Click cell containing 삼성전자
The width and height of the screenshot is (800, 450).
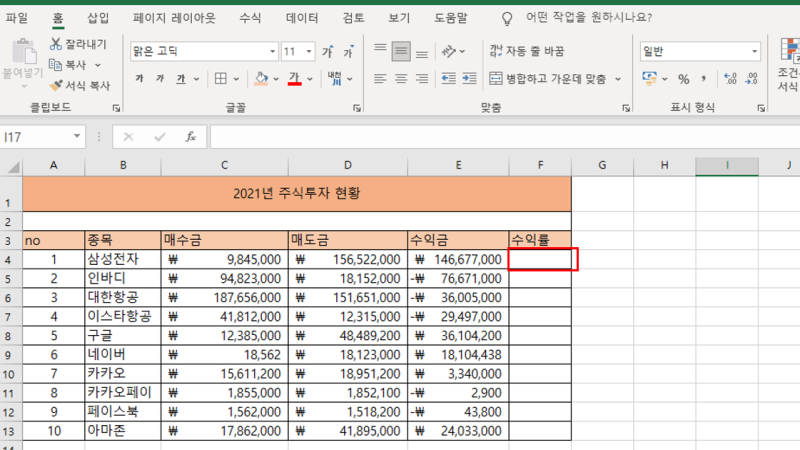pos(122,259)
